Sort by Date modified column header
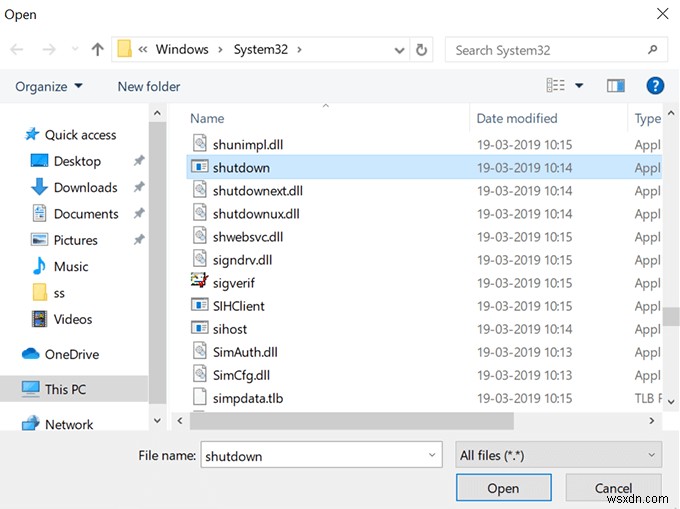The height and width of the screenshot is (509, 680). pyautogui.click(x=517, y=118)
